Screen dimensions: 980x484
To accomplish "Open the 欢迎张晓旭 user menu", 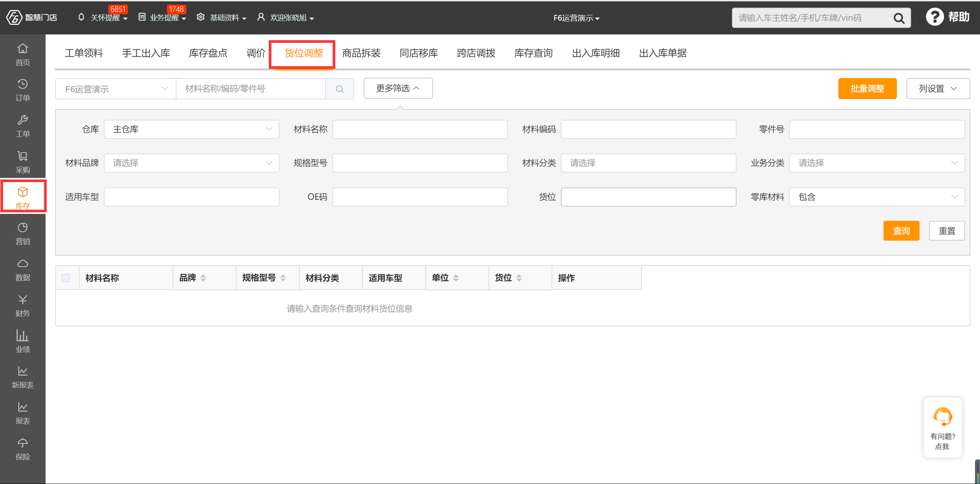I will point(286,18).
